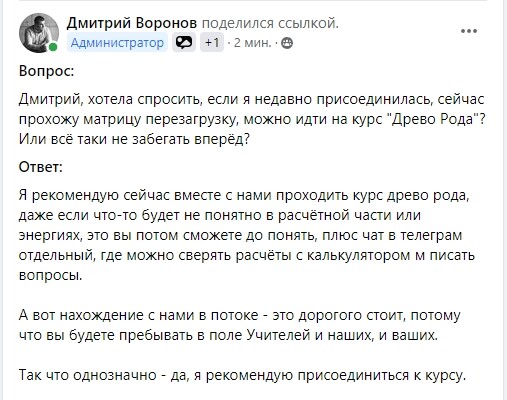Screen dimensions: 507x400
Task: Click the paragraph starting А вот нахождение
Action: (240, 325)
